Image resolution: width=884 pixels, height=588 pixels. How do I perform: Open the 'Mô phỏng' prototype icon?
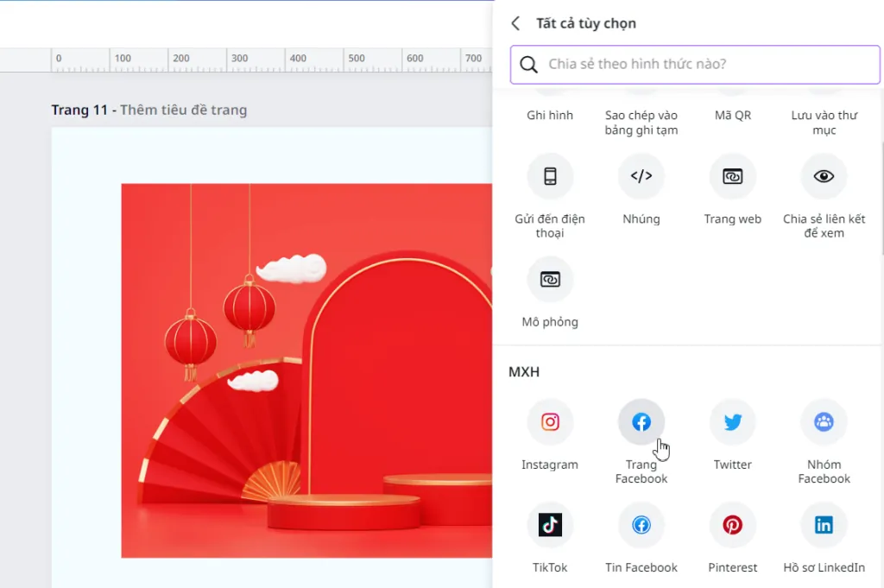(x=550, y=280)
